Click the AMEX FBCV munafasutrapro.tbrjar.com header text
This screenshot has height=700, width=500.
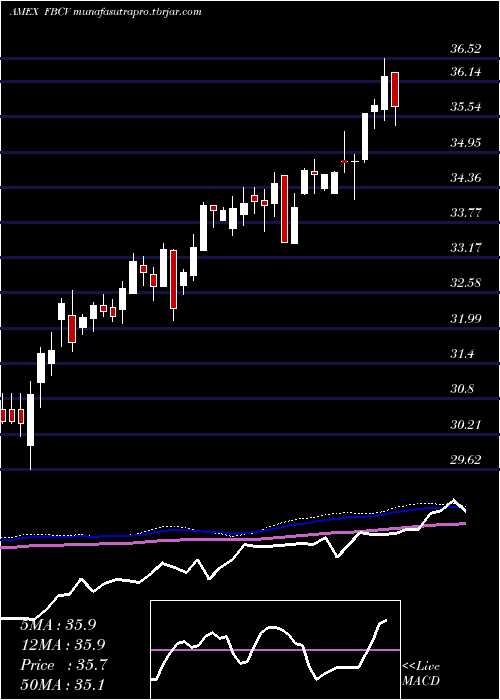tap(105, 12)
